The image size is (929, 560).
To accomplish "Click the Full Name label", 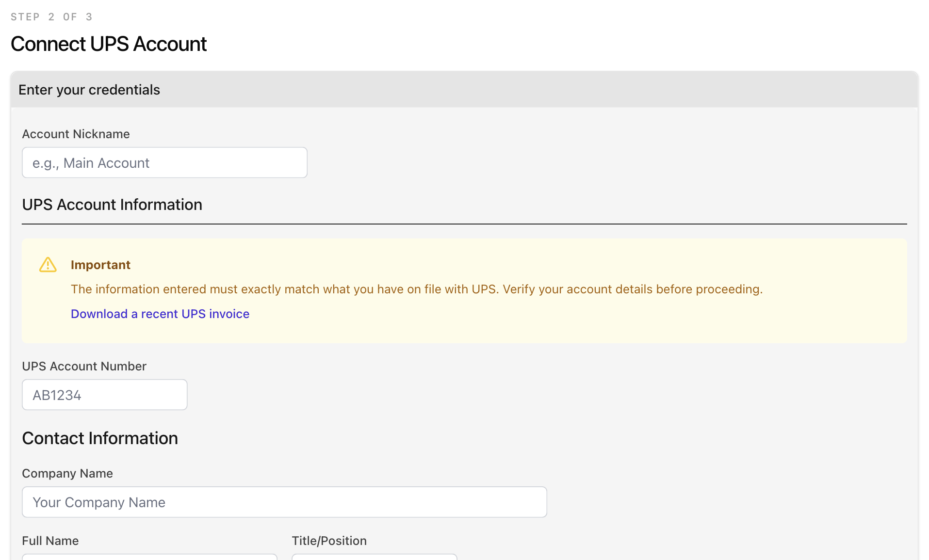I will click(50, 541).
